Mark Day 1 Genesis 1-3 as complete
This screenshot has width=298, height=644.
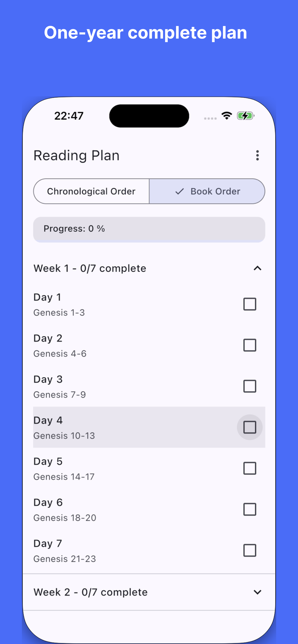tap(250, 304)
